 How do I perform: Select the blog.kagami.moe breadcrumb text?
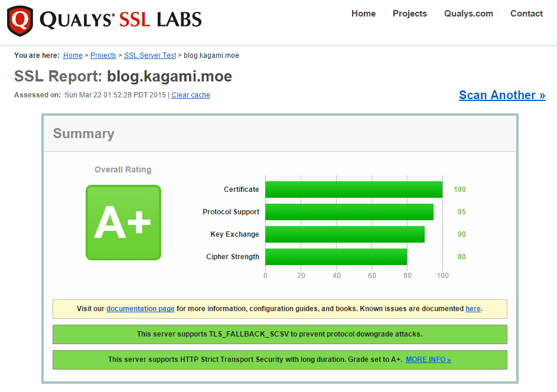211,55
